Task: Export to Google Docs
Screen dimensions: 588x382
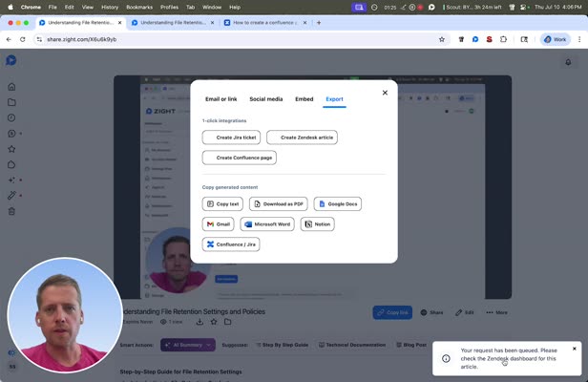Action: tap(338, 203)
